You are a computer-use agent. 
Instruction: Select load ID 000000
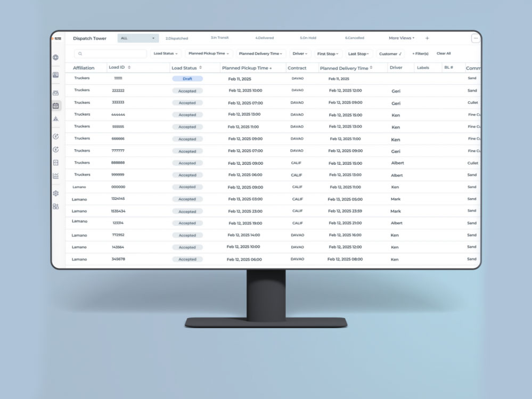tap(118, 187)
